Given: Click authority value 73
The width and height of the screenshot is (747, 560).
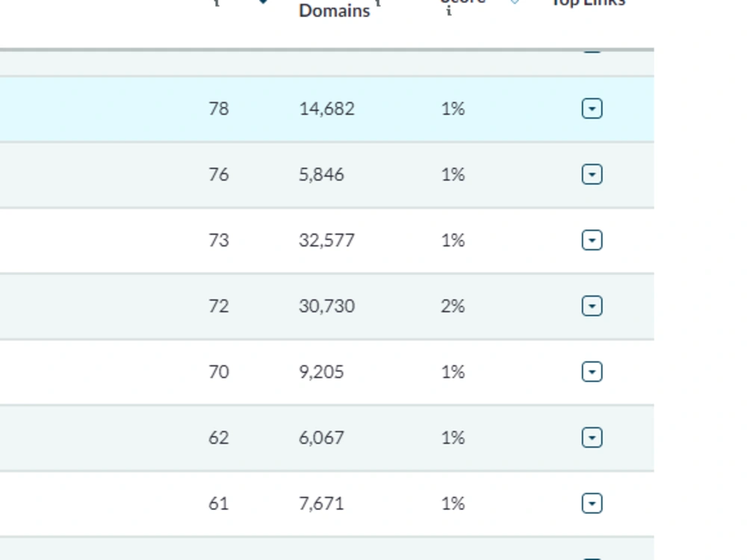Looking at the screenshot, I should pos(219,240).
